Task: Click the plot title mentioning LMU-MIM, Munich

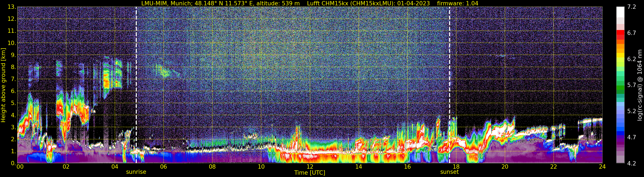Action: tap(309, 3)
